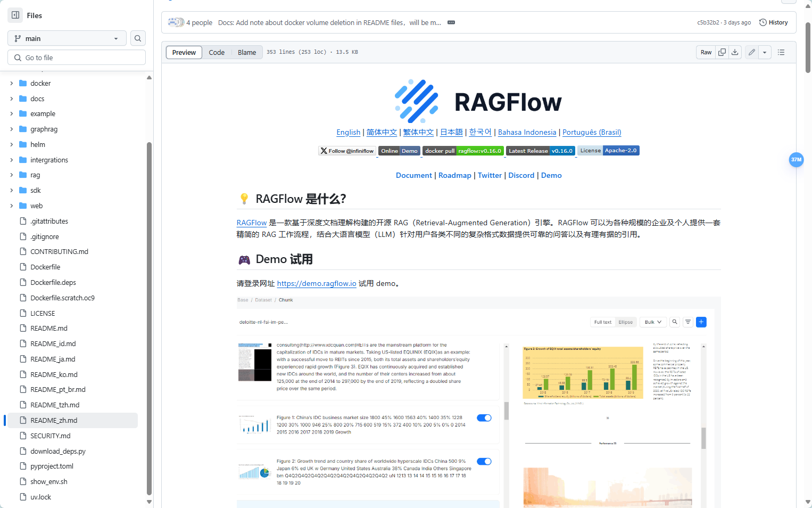Open the commit History
Image resolution: width=812 pixels, height=508 pixels.
pyautogui.click(x=774, y=22)
